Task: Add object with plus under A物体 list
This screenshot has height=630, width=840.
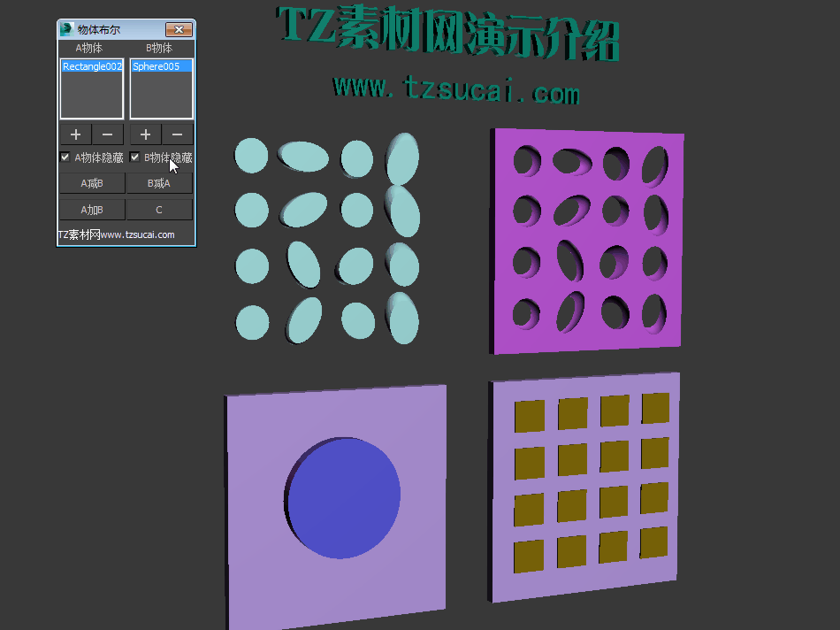Action: [x=75, y=134]
